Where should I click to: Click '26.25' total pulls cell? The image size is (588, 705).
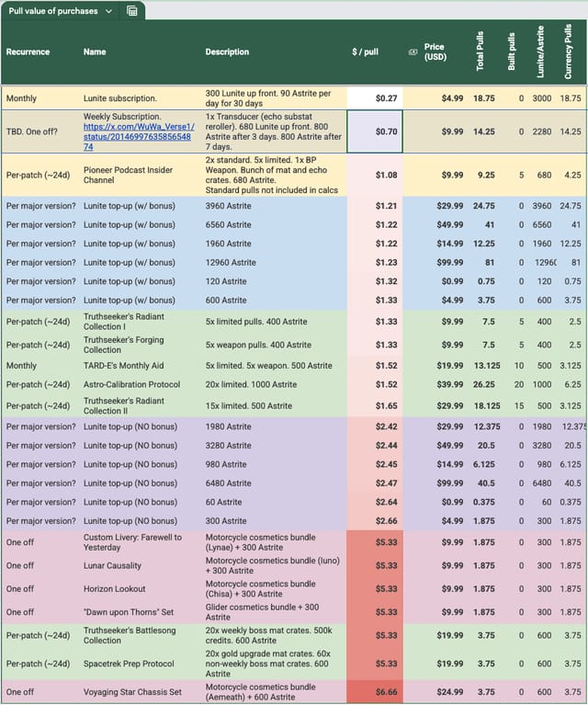point(483,384)
